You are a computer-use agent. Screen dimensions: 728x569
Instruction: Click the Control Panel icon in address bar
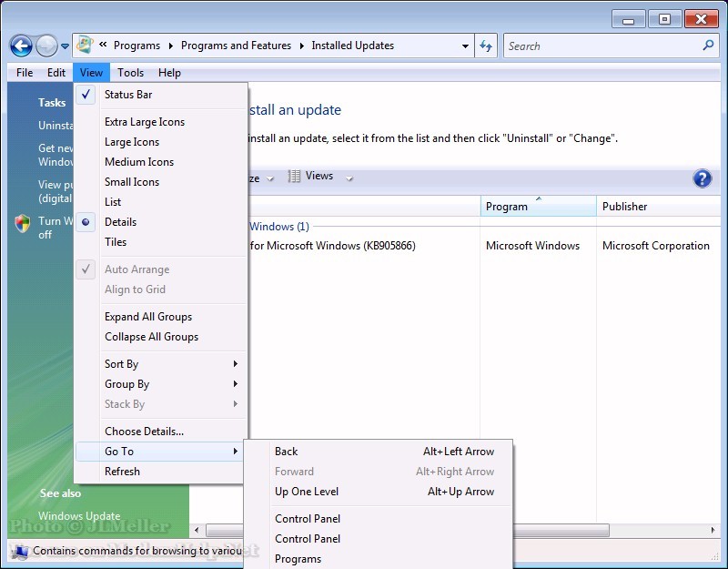85,45
